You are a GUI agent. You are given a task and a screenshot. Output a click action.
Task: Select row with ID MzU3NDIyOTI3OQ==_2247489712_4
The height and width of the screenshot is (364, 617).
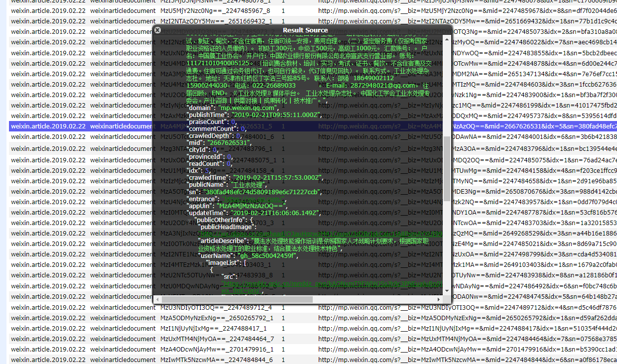pyautogui.click(x=216, y=307)
